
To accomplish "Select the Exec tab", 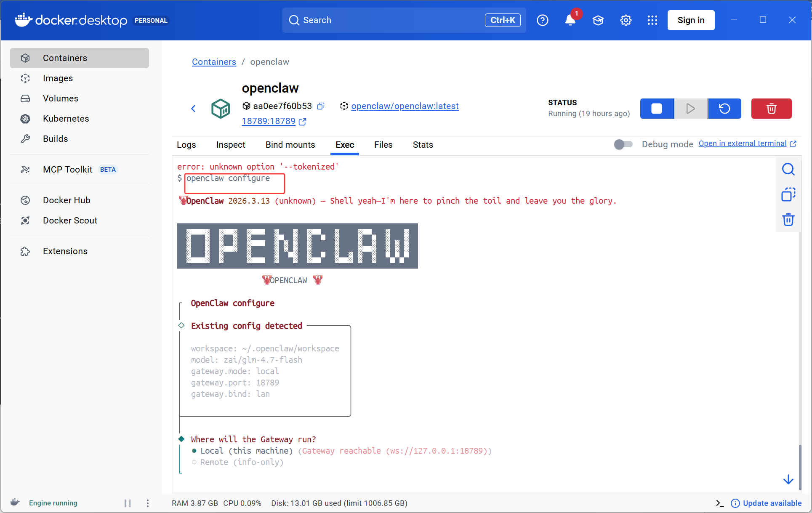I will [345, 145].
